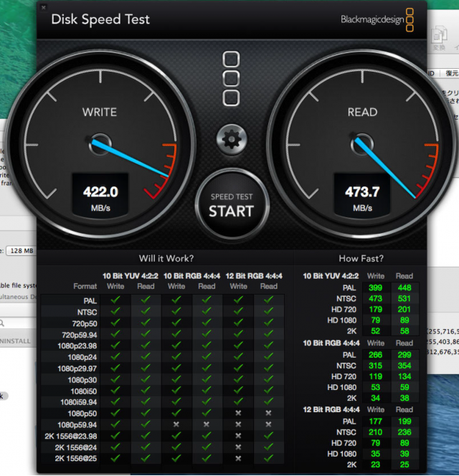Click the 473 NTSC write value
459x476 pixels.
tap(375, 298)
